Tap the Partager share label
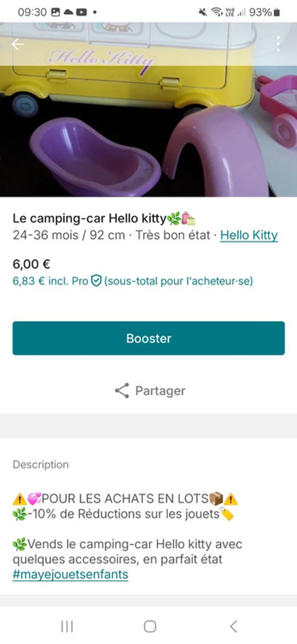The width and height of the screenshot is (297, 644). 160,390
